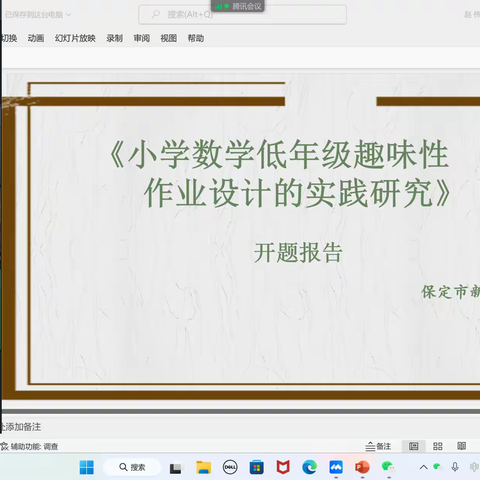Click the taskbar 搜索 search box

tap(132, 467)
